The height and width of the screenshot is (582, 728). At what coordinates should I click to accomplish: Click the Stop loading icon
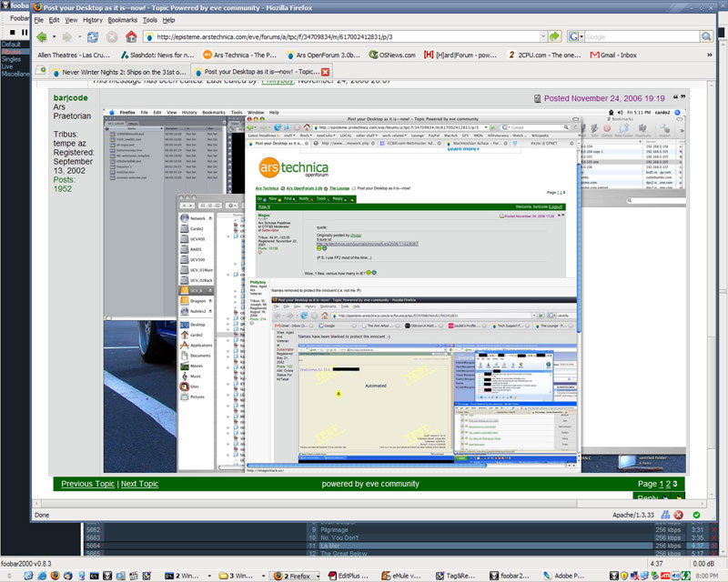click(112, 36)
